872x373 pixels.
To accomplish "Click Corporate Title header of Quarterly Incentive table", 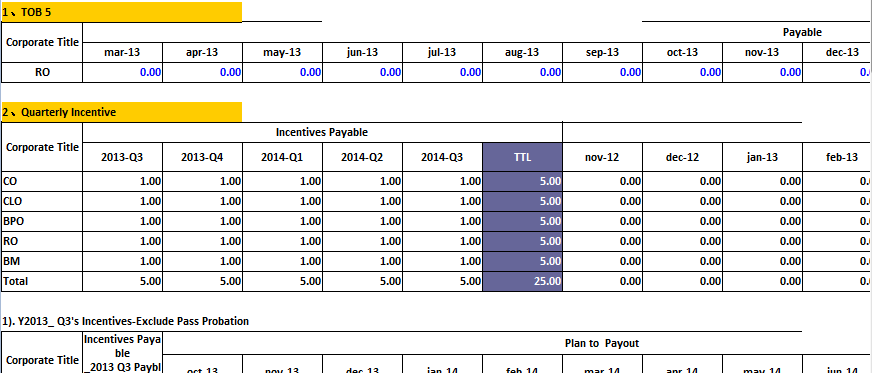I will (42, 147).
